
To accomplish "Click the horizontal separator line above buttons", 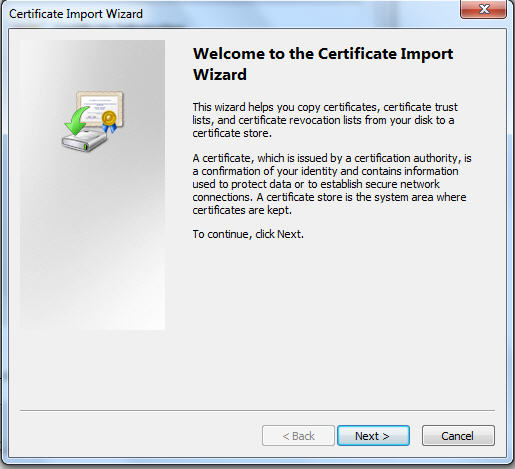I will (x=257, y=410).
